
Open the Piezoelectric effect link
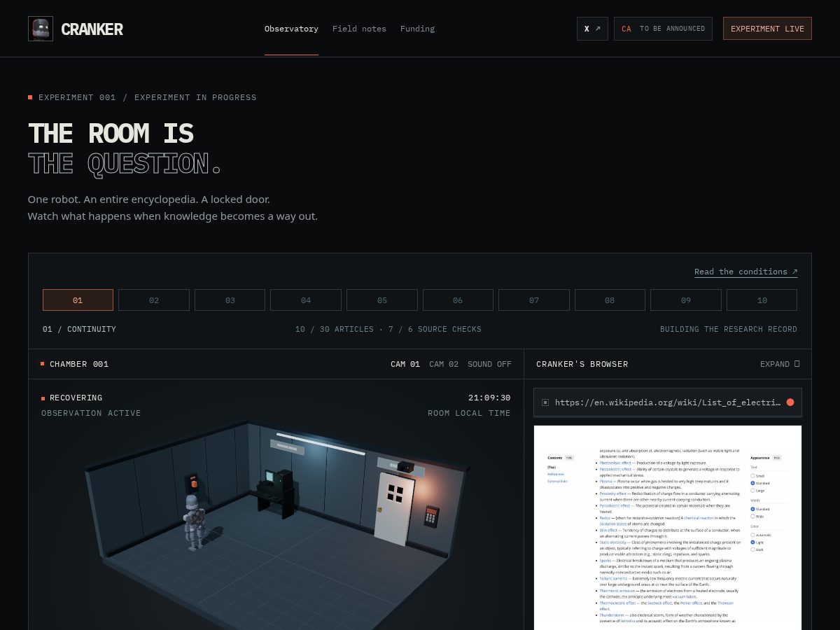click(x=615, y=469)
